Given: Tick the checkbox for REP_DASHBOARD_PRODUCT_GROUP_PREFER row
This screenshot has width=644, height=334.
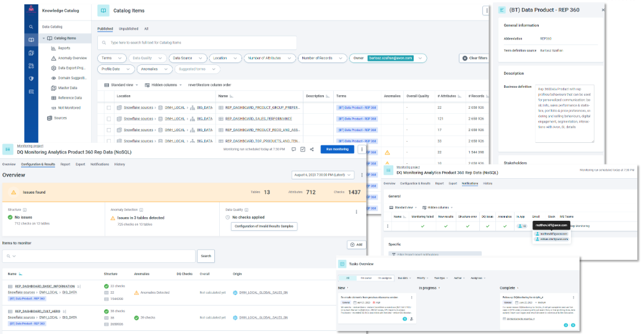Looking at the screenshot, I should pos(109,108).
